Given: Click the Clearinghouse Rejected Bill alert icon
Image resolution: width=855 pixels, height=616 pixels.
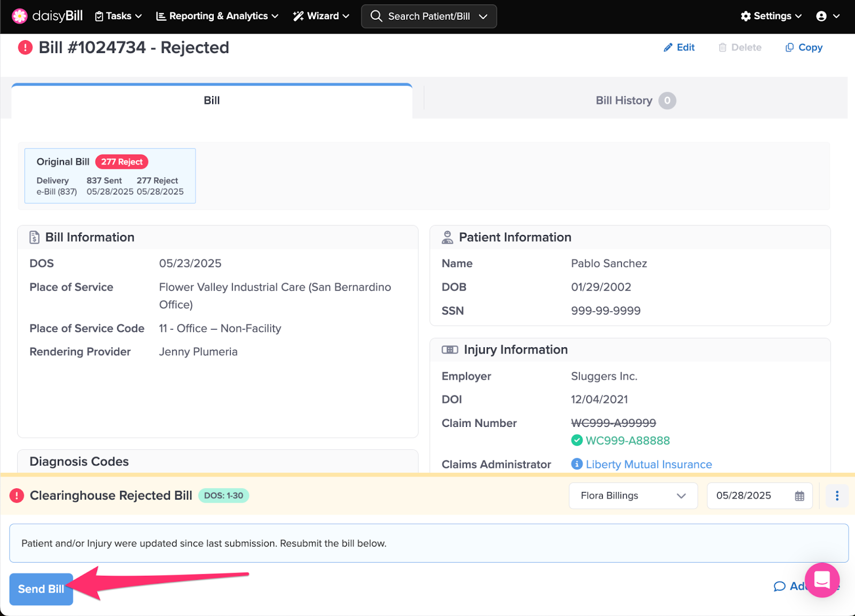Looking at the screenshot, I should pyautogui.click(x=17, y=496).
